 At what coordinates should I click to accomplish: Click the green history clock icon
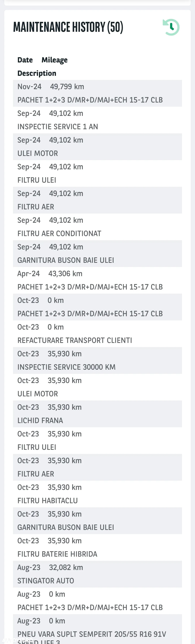click(171, 27)
